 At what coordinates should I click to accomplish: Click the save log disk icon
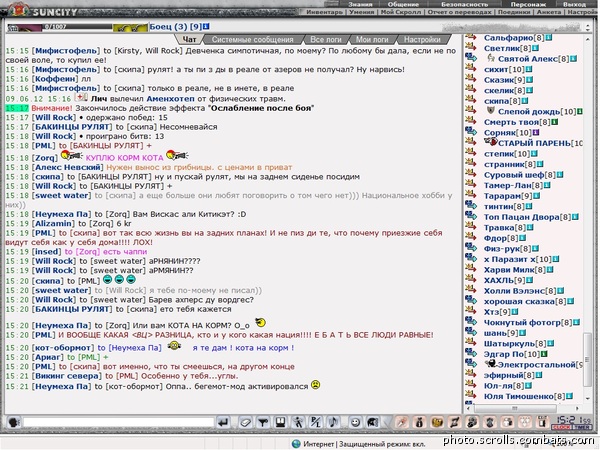[280, 422]
